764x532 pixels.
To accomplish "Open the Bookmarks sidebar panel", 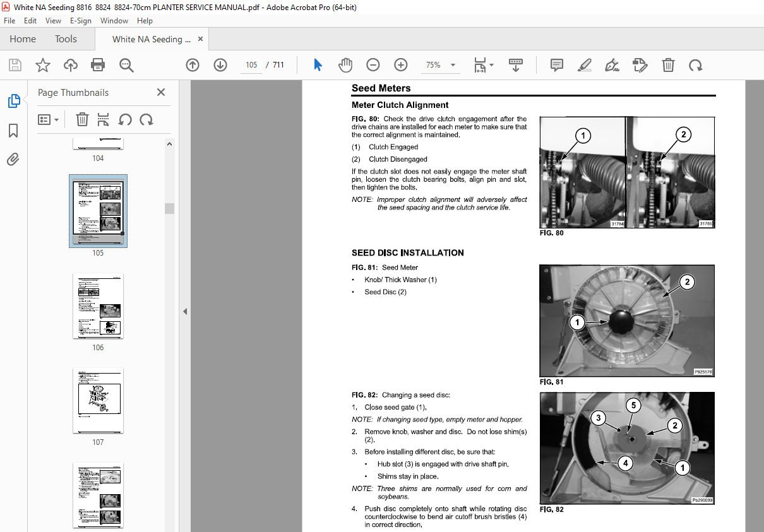I will click(13, 131).
